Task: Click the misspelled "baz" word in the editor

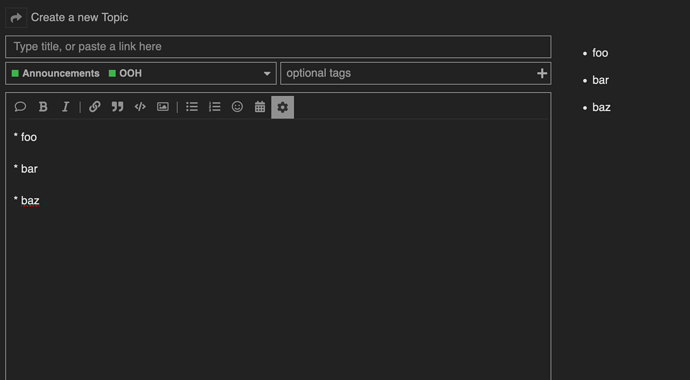Action: click(30, 201)
